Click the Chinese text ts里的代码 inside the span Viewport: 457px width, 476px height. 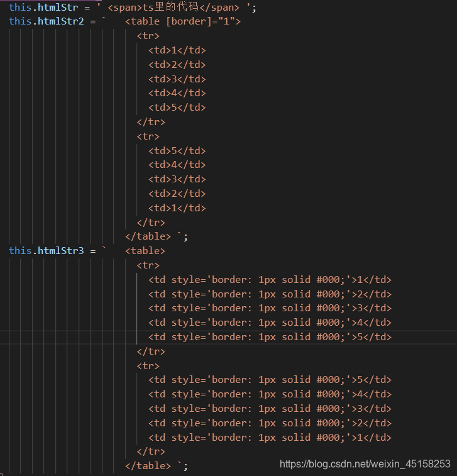(x=170, y=7)
